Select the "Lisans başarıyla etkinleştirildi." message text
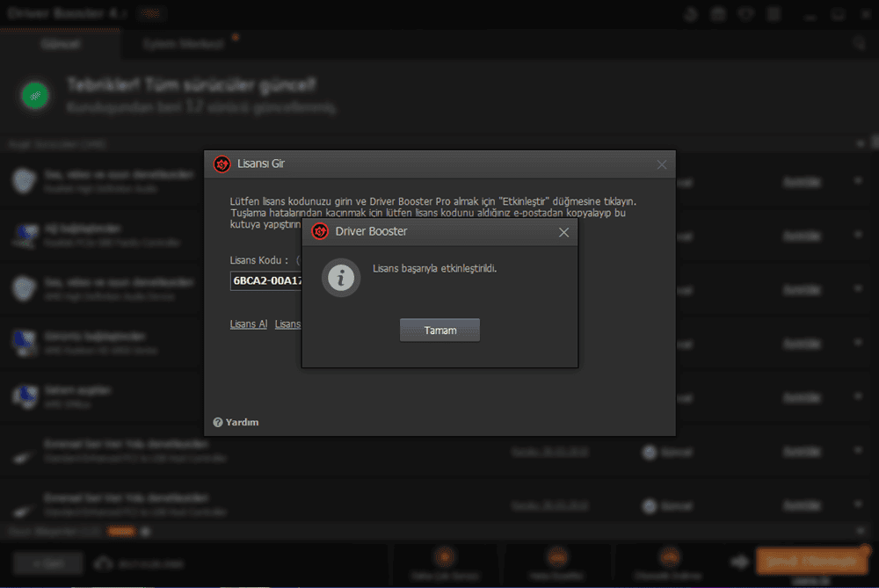Image resolution: width=879 pixels, height=588 pixels. tap(434, 268)
